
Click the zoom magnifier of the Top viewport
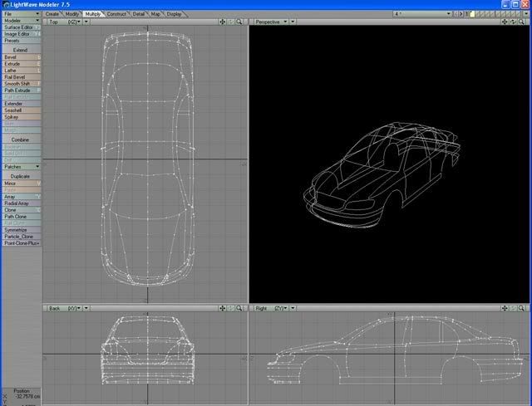[239, 22]
